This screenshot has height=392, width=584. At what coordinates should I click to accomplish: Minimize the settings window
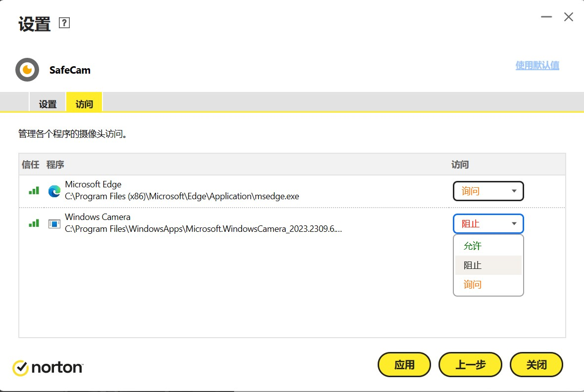click(x=546, y=17)
